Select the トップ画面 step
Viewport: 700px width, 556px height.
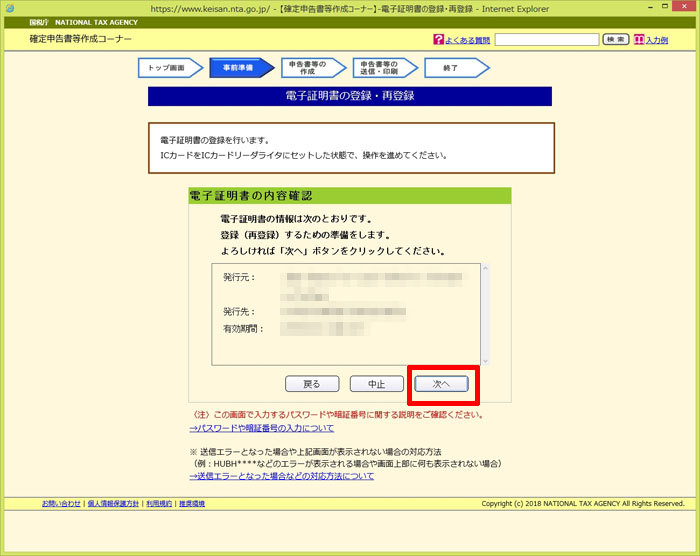(x=166, y=67)
